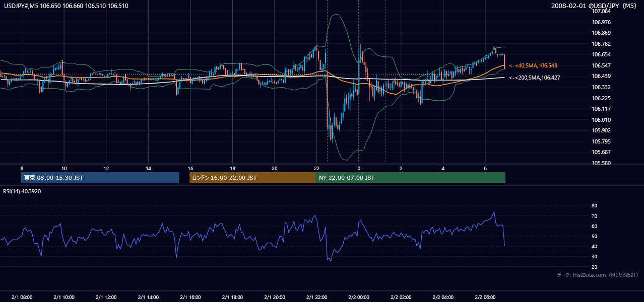
Task: Click price level 106.332 on the axis
Action: 601,87
